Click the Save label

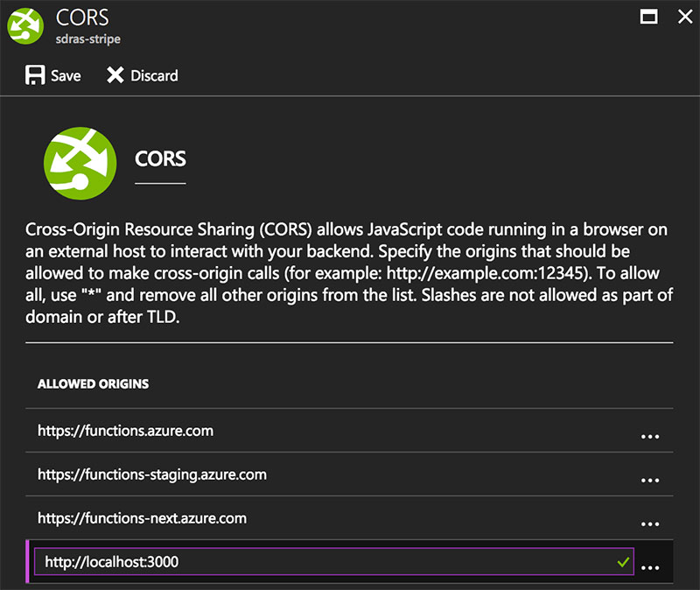[66, 75]
